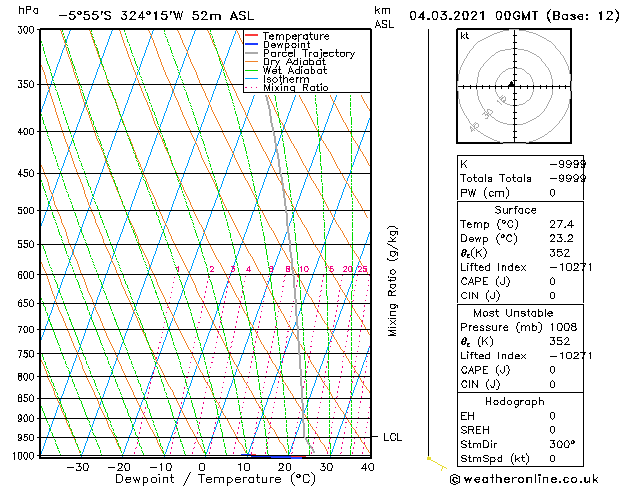Click the Surface Temp value 27.4

[562, 224]
